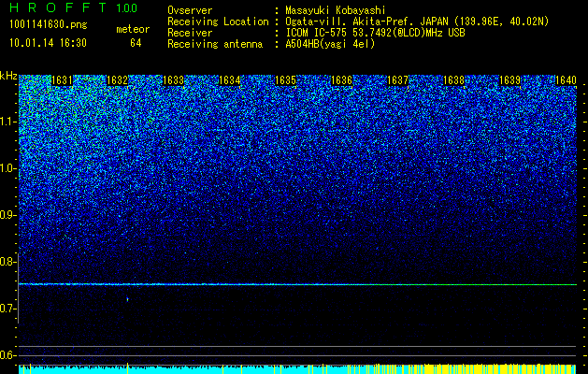
Task: Click the 1.0 kHz axis label
Action: pyautogui.click(x=7, y=168)
